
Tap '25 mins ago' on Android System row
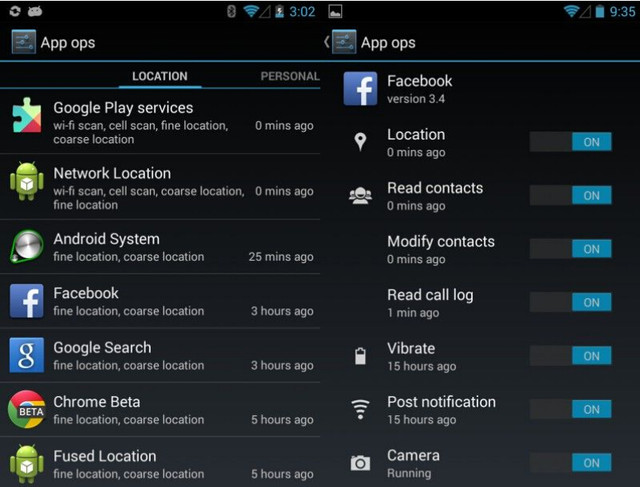281,257
